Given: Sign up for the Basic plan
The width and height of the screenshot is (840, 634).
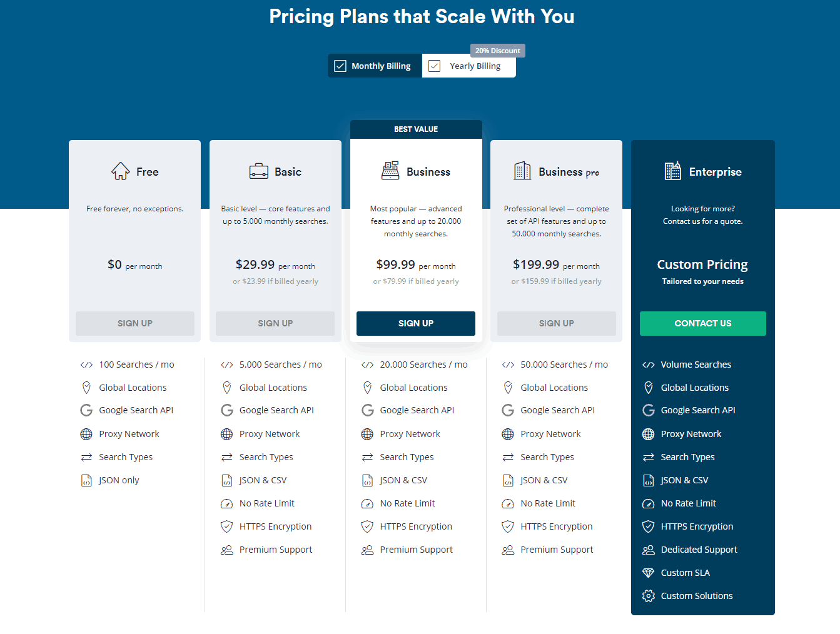Looking at the screenshot, I should 275,323.
